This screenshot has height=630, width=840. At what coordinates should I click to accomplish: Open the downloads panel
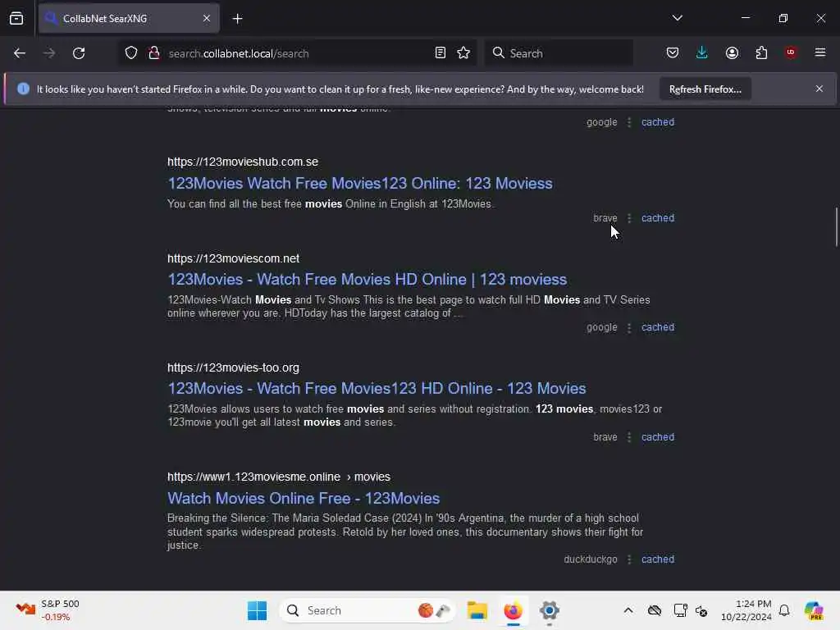point(702,52)
